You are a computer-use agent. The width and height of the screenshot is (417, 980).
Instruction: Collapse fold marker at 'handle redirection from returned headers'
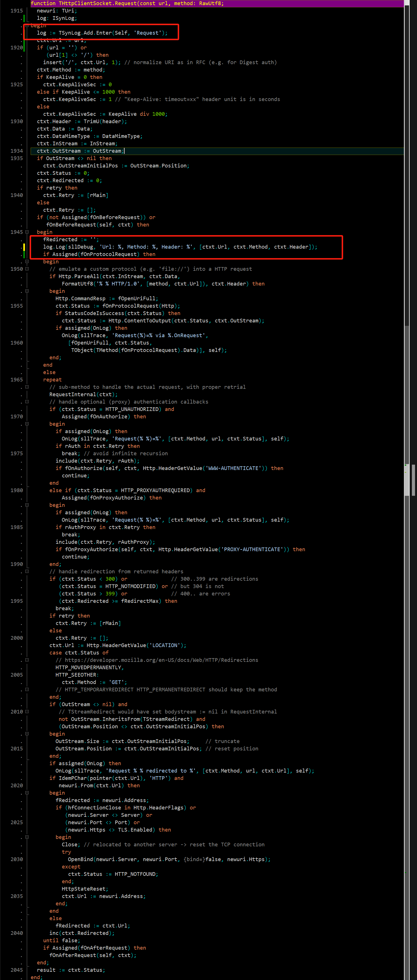pyautogui.click(x=27, y=571)
